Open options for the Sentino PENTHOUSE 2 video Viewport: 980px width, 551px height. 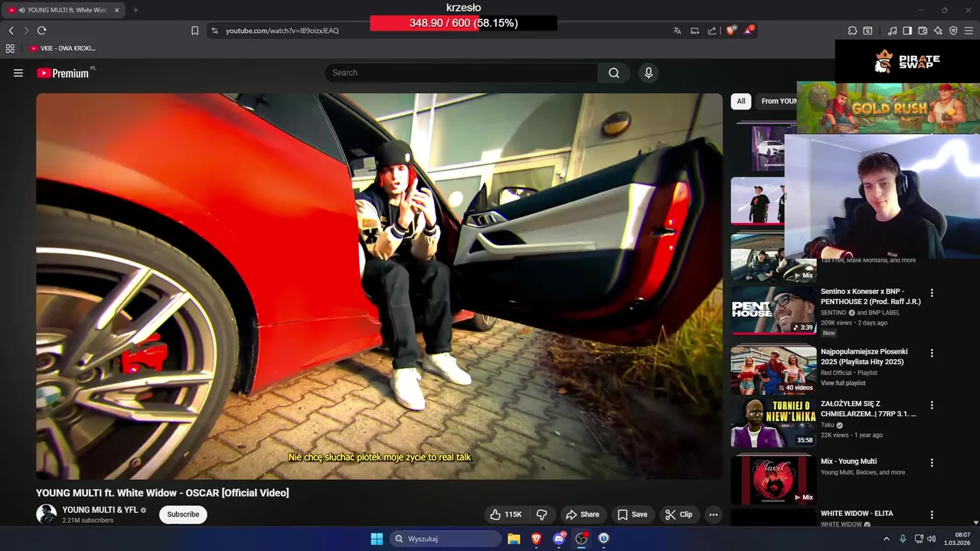(x=932, y=293)
